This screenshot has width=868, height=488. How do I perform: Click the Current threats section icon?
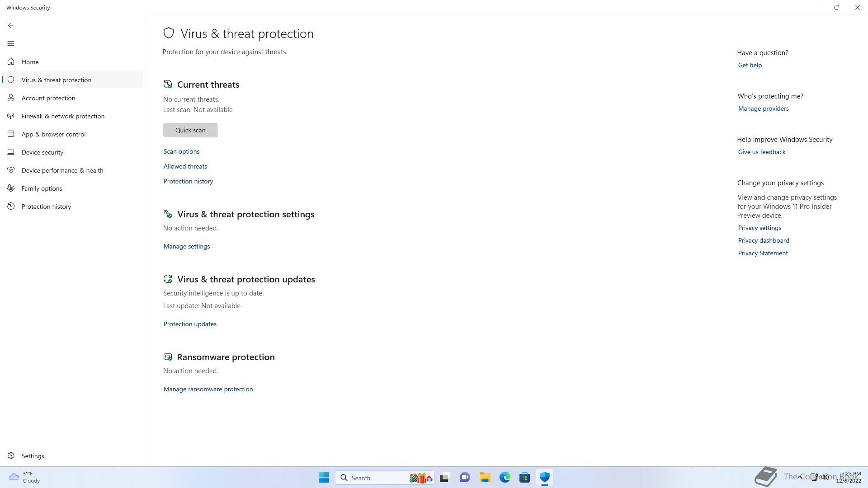(168, 84)
